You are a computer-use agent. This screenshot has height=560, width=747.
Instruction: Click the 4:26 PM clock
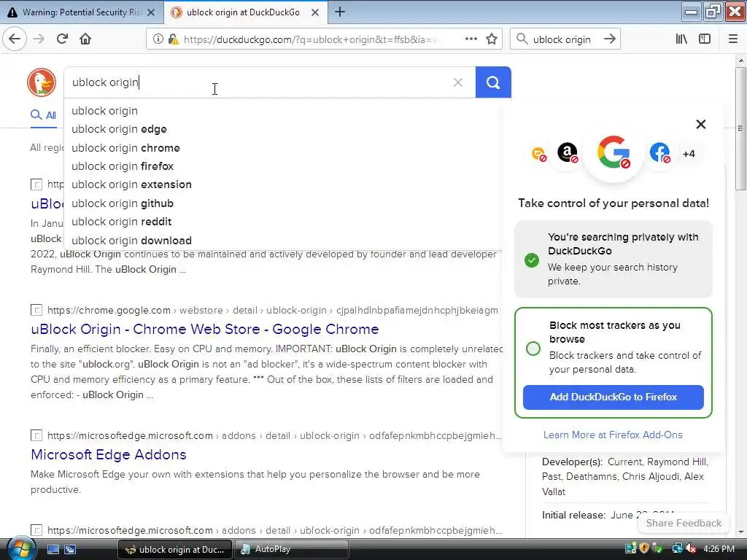point(719,548)
